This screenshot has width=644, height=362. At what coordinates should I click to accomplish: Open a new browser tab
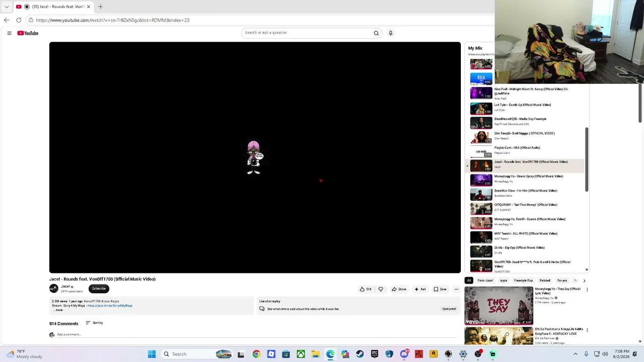[100, 7]
